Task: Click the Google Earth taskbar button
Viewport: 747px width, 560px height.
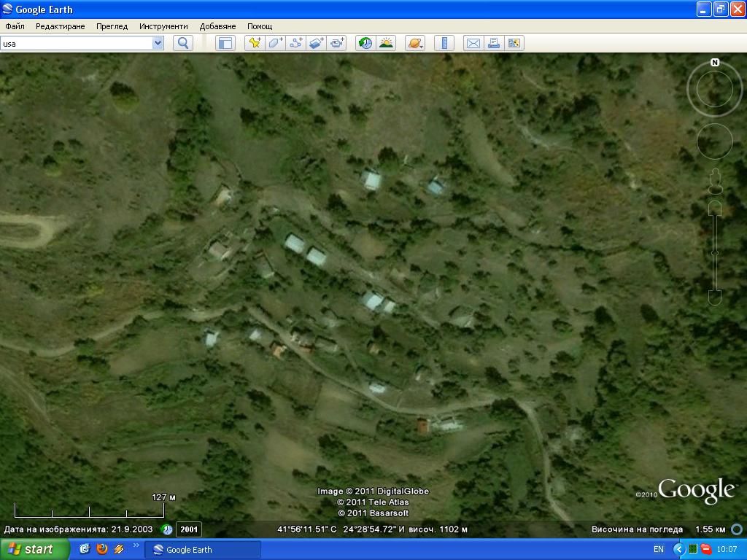Action: [x=203, y=550]
